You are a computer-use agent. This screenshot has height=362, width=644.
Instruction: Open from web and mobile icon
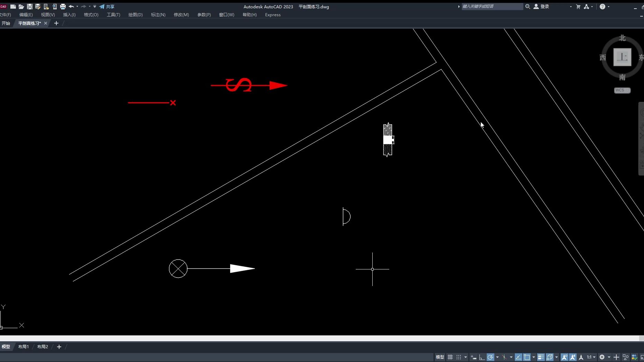coord(46,7)
